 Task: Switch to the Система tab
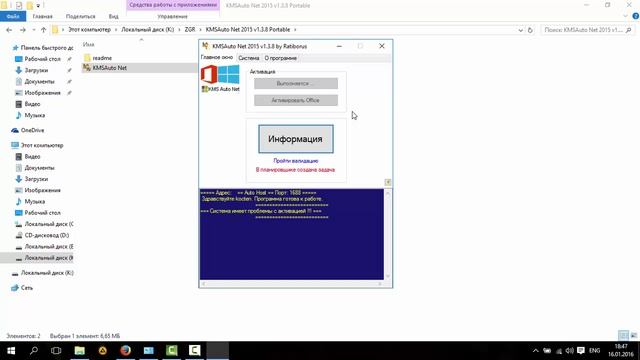tap(249, 58)
